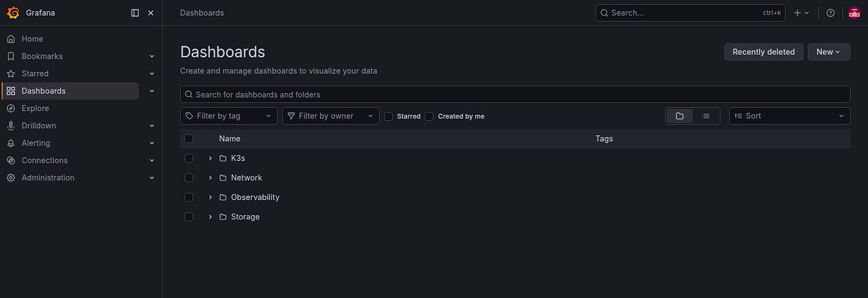Click the tag icon in Filter by tag
Viewport: 868px width, 298px height.
click(190, 116)
